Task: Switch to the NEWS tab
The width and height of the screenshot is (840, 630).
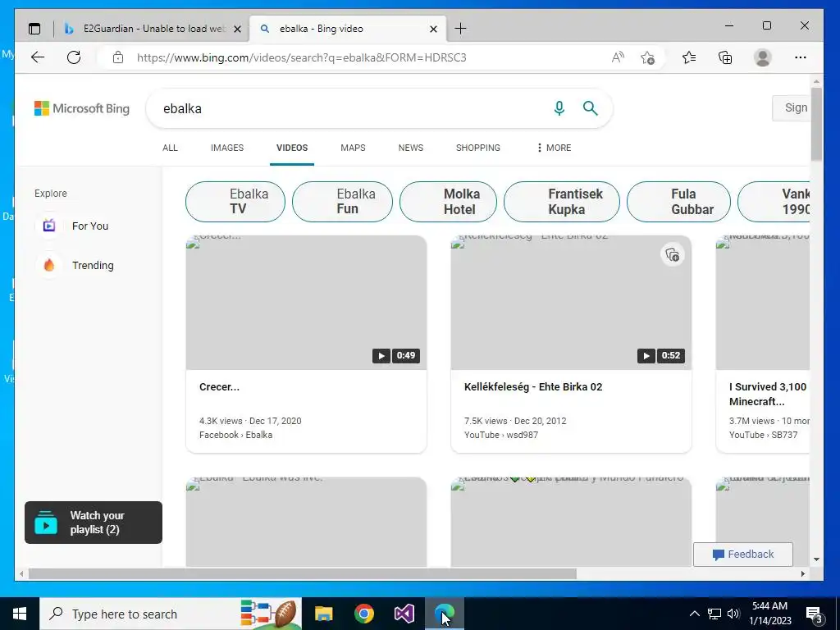Action: [x=411, y=148]
